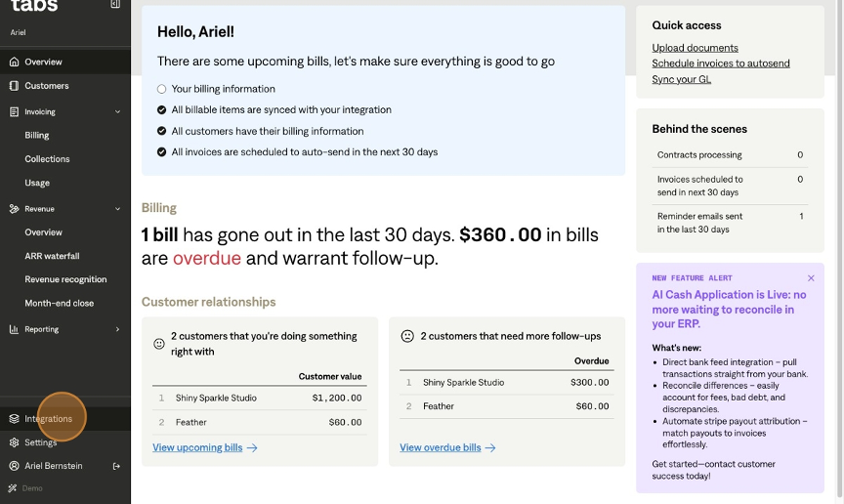The image size is (844, 504).
Task: Collapse the Revenue section chevron
Action: click(117, 209)
